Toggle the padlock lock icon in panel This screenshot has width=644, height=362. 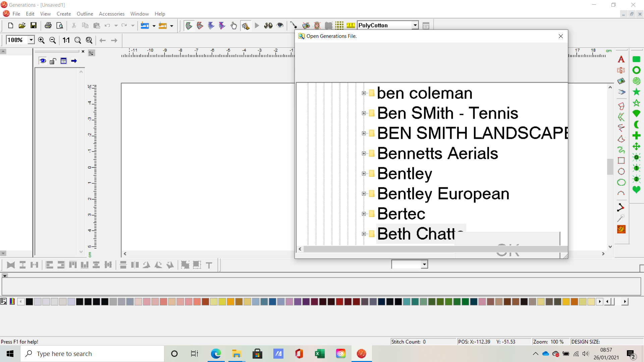click(53, 61)
